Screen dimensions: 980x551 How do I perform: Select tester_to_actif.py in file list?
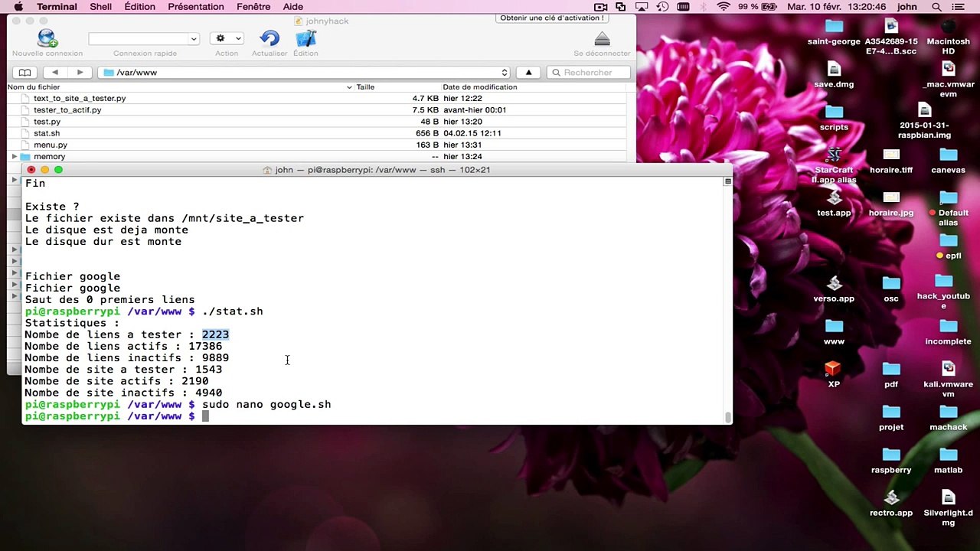67,109
